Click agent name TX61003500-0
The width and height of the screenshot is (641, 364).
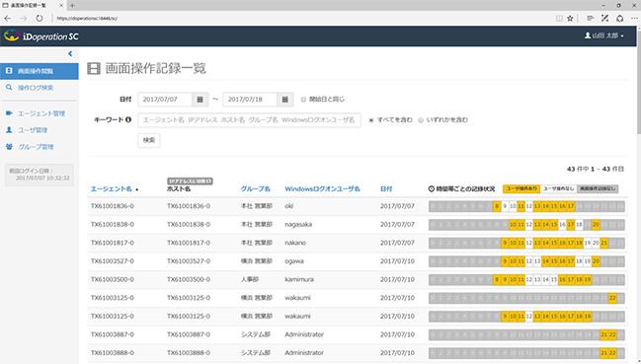tap(112, 279)
